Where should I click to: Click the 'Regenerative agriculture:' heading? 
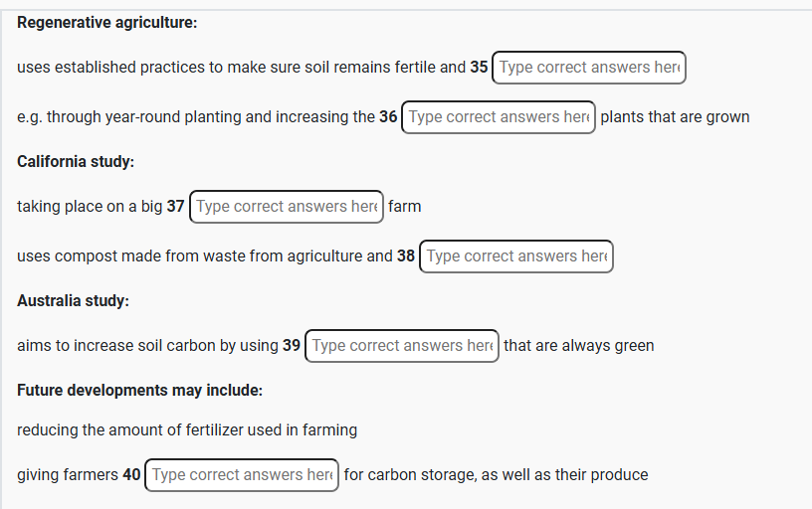[107, 23]
